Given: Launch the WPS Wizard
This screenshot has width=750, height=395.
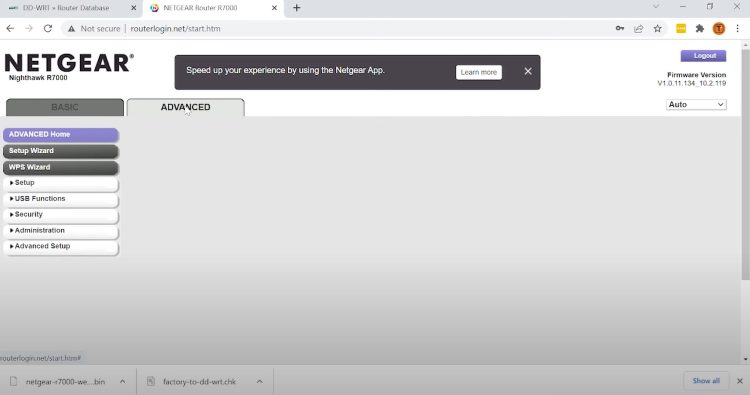Looking at the screenshot, I should point(61,167).
